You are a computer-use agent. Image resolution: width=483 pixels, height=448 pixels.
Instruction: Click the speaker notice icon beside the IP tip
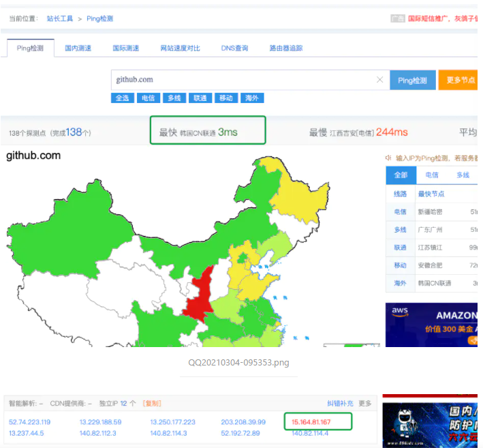[x=388, y=158]
